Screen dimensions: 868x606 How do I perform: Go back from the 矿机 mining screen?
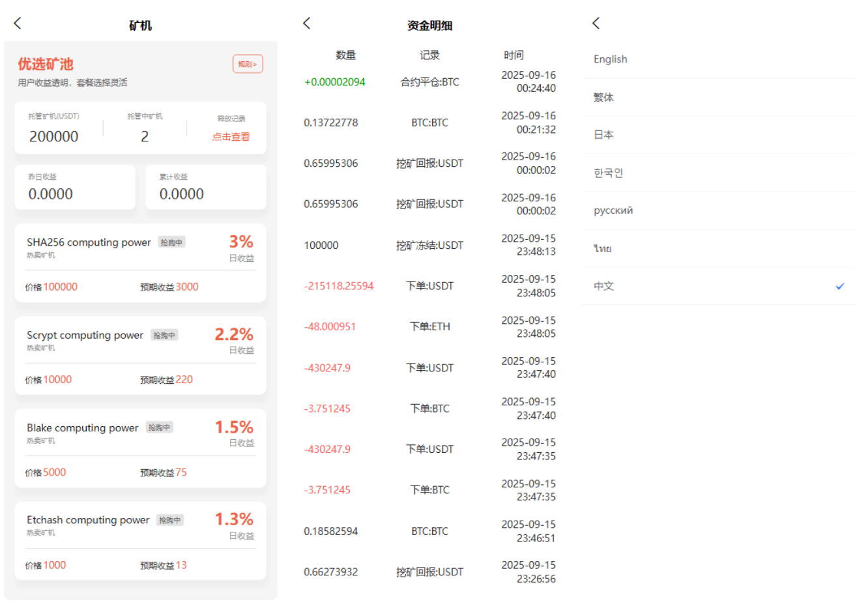(18, 23)
